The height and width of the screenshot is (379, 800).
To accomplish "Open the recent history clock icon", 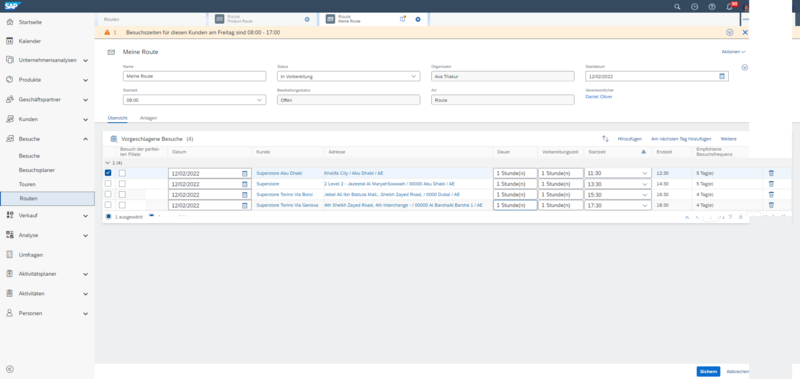I will (694, 7).
